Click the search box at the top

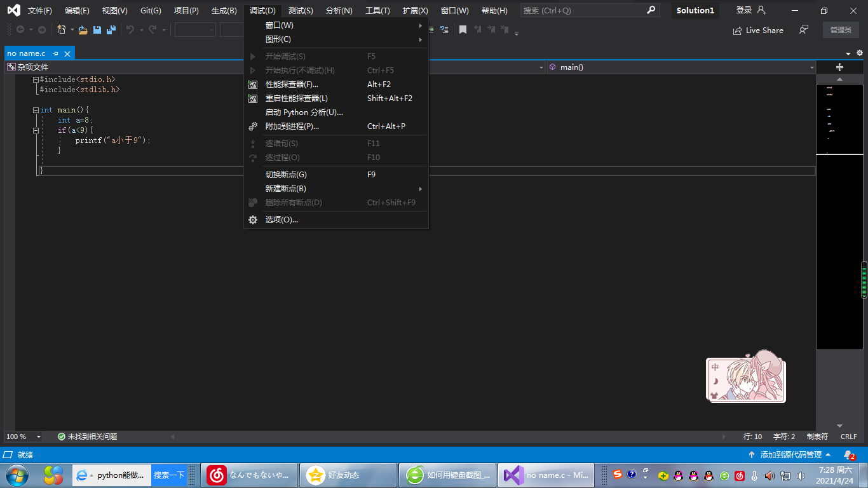tap(581, 11)
